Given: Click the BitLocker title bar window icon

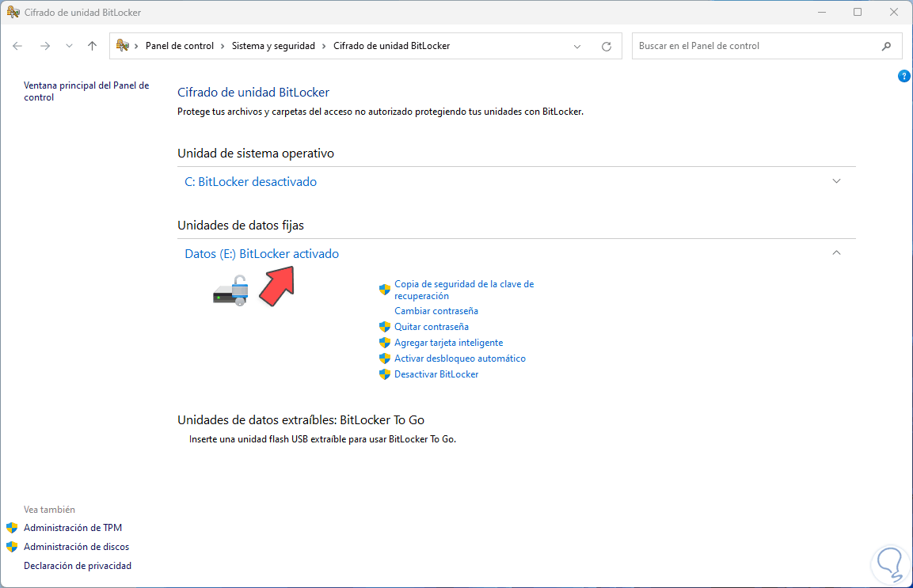Looking at the screenshot, I should click(x=13, y=12).
